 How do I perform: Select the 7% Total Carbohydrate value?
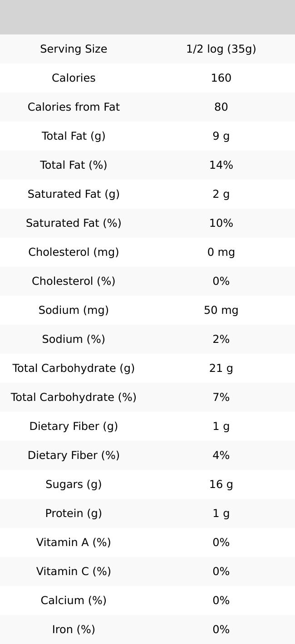pyautogui.click(x=221, y=397)
